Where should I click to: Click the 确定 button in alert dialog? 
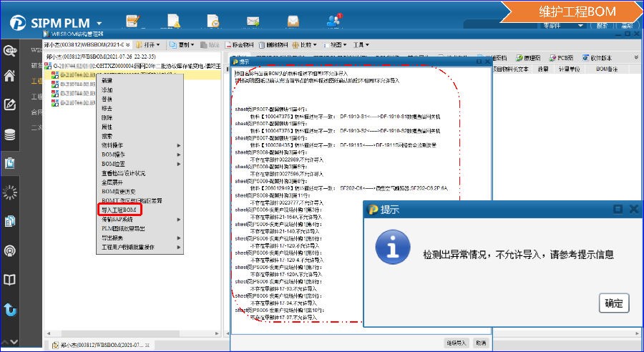[613, 303]
